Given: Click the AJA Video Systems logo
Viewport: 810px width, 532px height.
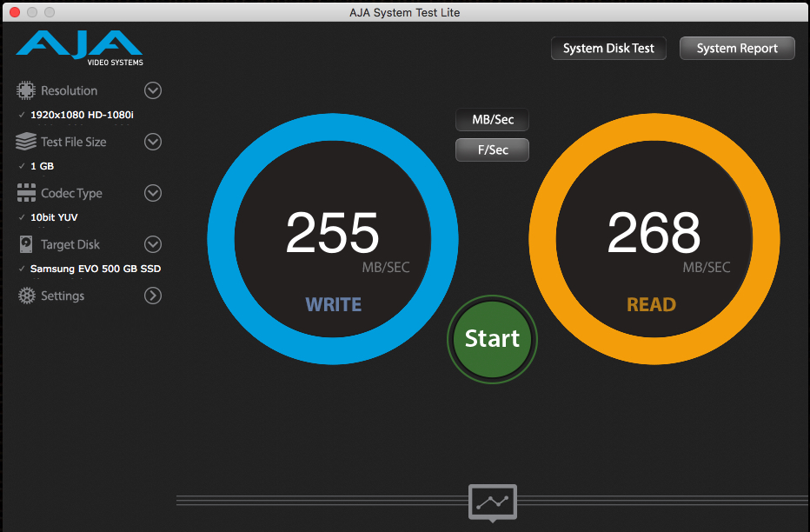Looking at the screenshot, I should 80,48.
